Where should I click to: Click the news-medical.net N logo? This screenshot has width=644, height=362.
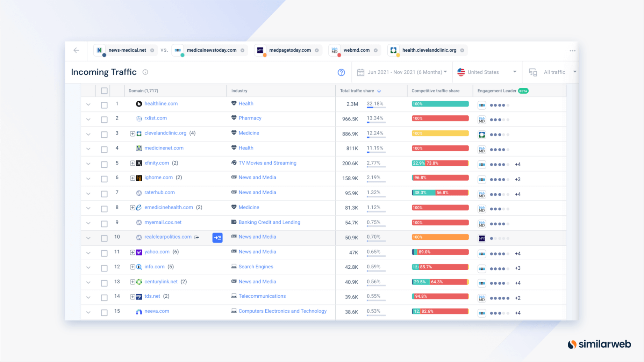(x=100, y=51)
